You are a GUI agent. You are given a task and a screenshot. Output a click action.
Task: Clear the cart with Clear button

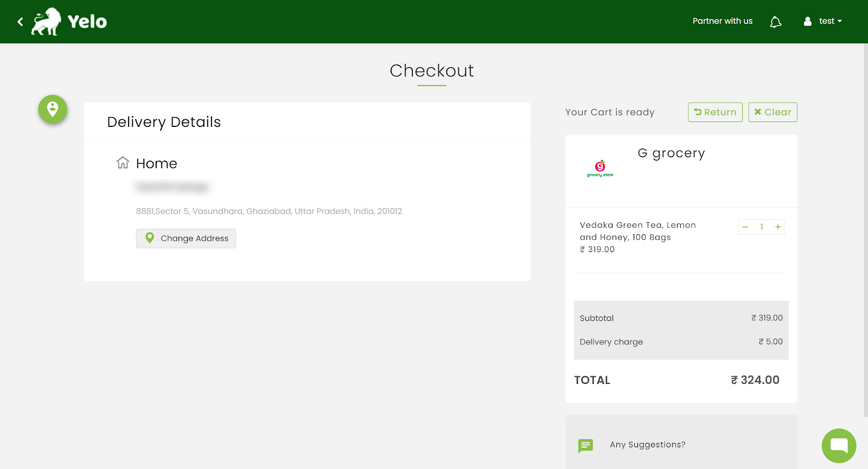773,112
